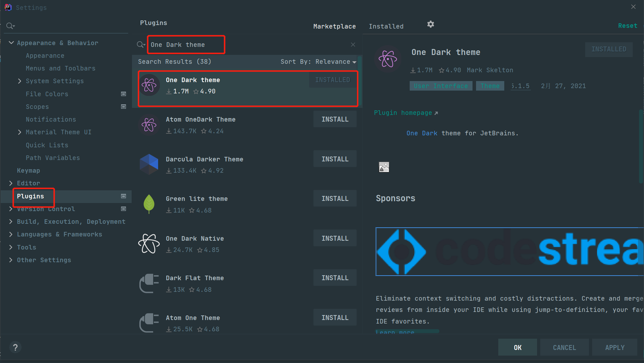The image size is (644, 363).
Task: Click the Theme tag
Action: [490, 86]
